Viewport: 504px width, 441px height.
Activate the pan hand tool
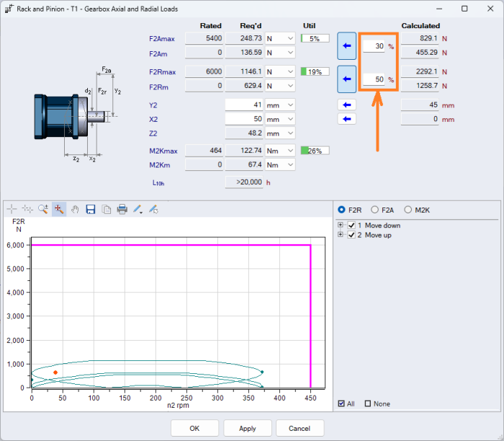point(74,209)
